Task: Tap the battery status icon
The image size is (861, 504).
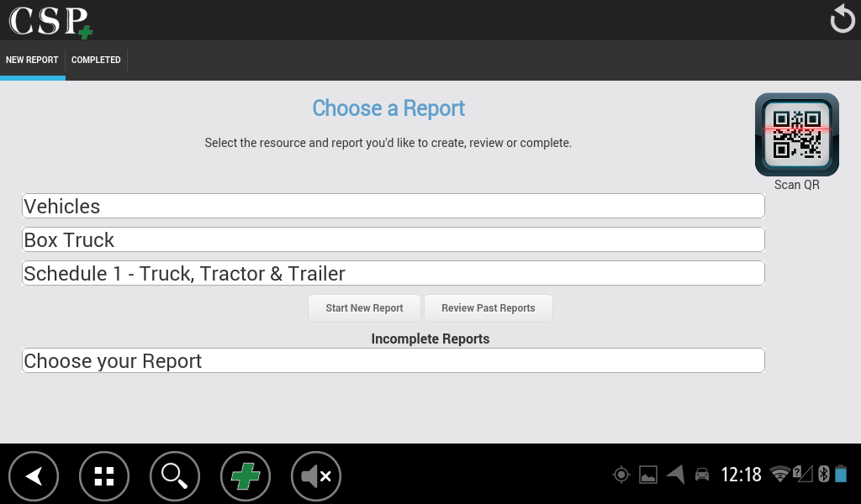Action: pyautogui.click(x=841, y=474)
